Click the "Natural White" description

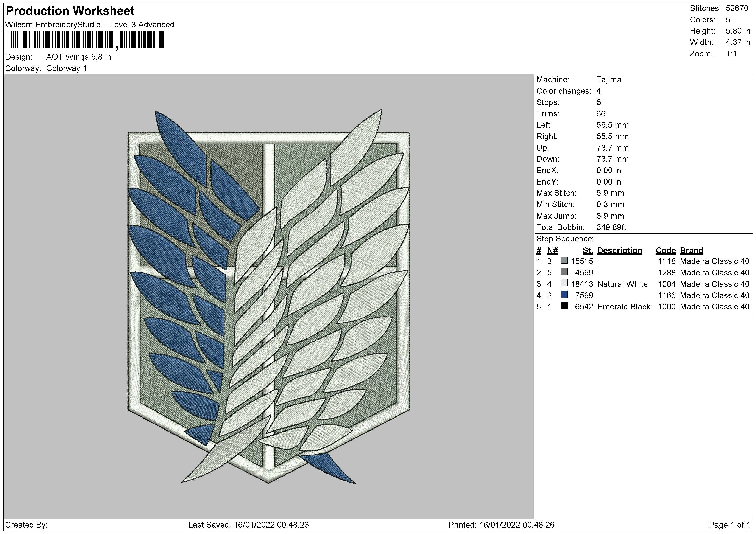(622, 284)
